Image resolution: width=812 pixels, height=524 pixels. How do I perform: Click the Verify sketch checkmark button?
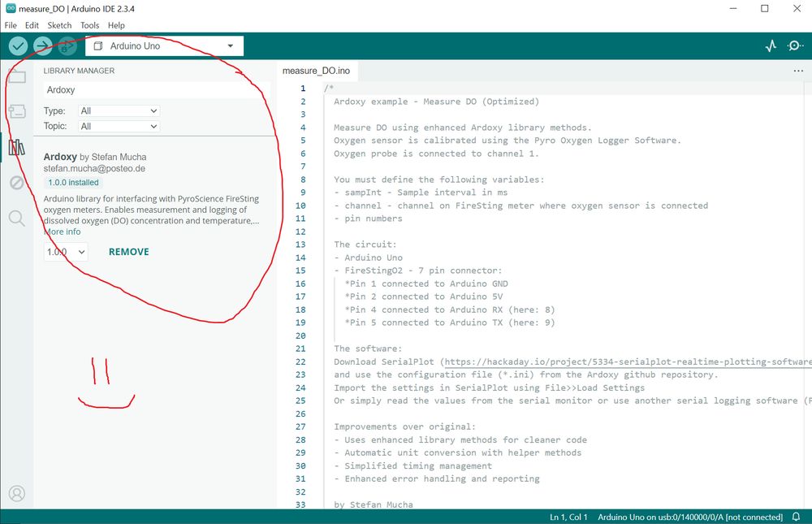coord(18,46)
